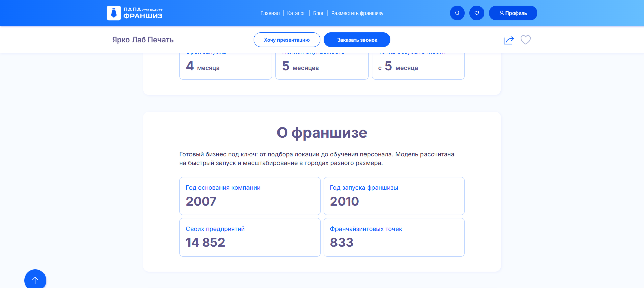Click the value 833

(x=342, y=242)
